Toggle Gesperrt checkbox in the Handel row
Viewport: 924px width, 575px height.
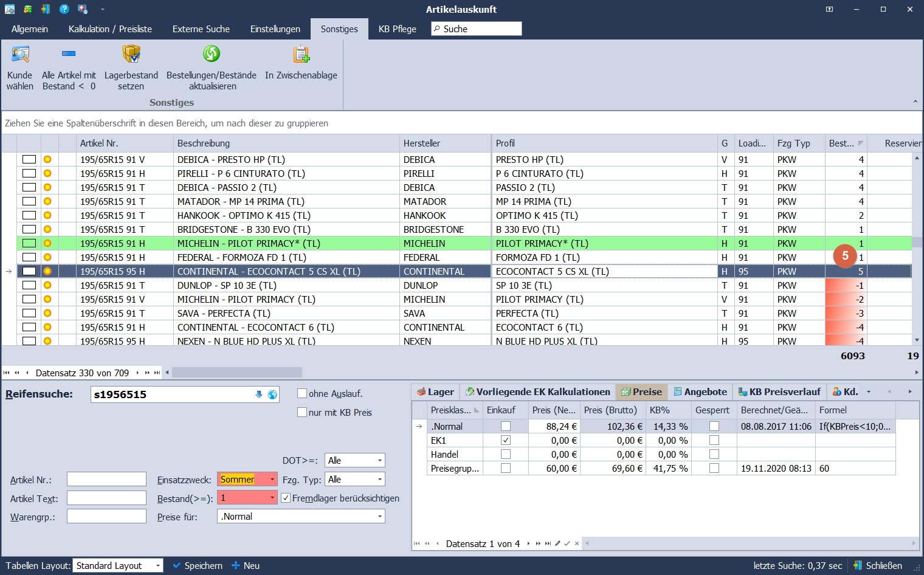tap(714, 455)
